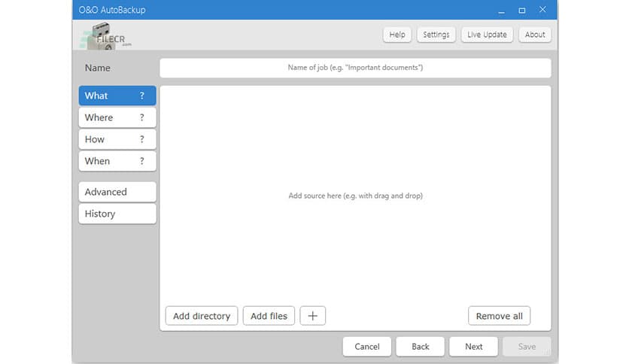629x364 pixels.
Task: Go Back in the wizard
Action: pos(421,347)
